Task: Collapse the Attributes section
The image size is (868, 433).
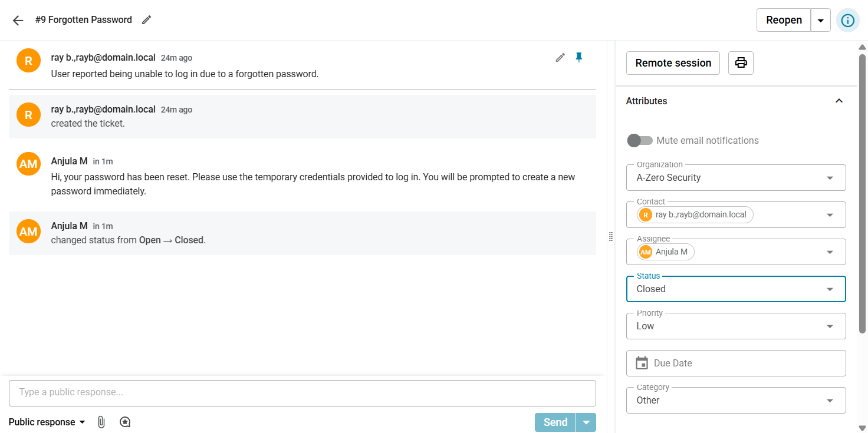Action: point(839,101)
